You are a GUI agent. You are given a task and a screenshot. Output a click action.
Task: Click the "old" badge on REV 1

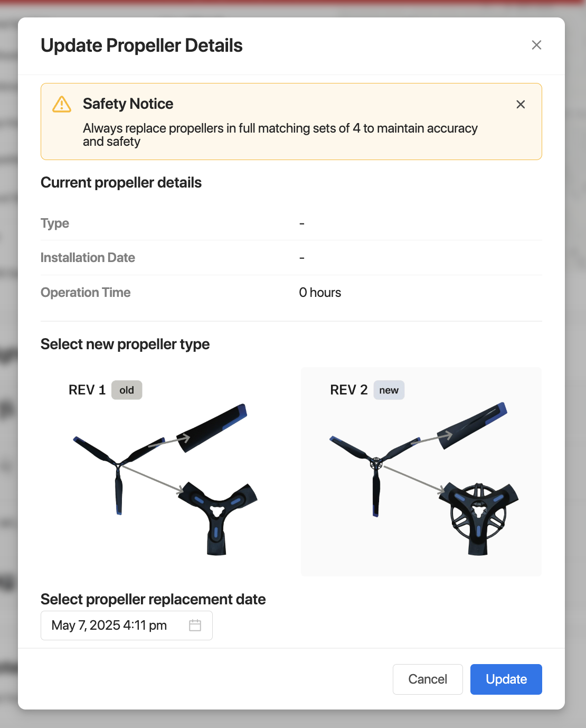pyautogui.click(x=127, y=390)
